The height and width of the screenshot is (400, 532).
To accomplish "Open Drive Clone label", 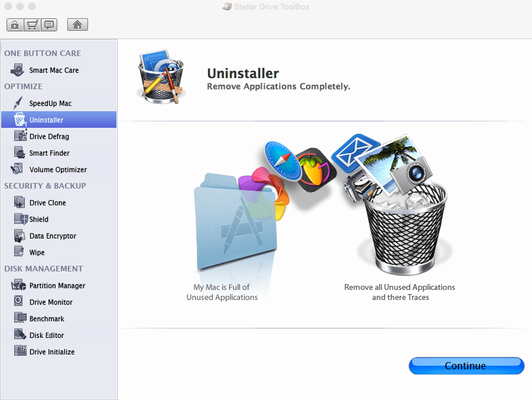I will pyautogui.click(x=47, y=203).
